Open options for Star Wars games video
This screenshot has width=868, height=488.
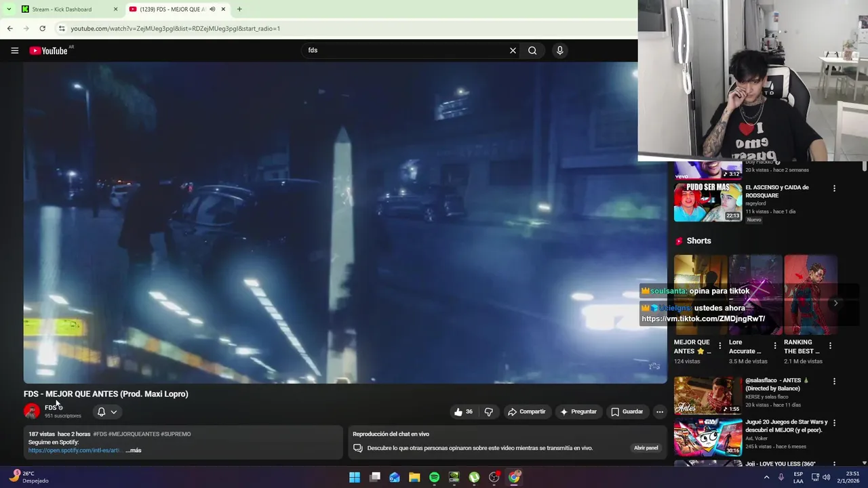click(x=834, y=423)
